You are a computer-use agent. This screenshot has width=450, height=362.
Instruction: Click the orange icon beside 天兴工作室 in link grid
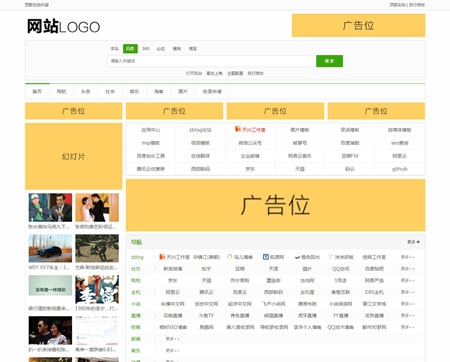click(x=238, y=129)
